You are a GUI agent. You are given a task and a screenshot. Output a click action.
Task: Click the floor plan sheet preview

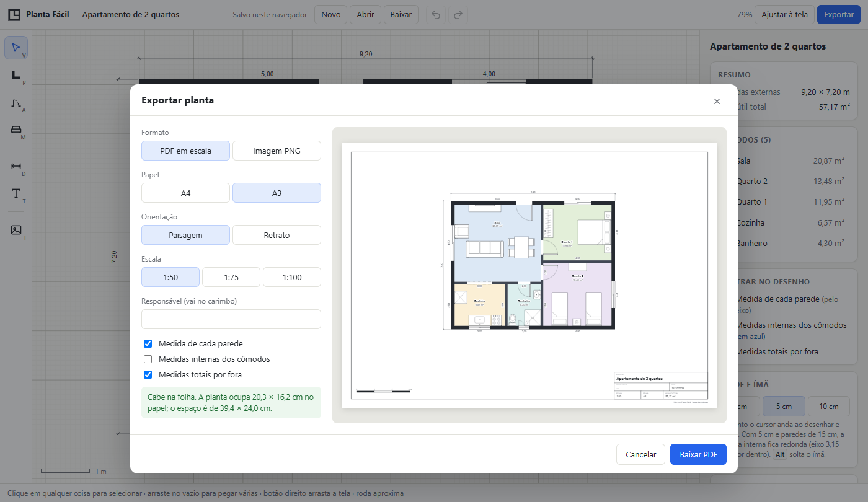click(x=529, y=275)
